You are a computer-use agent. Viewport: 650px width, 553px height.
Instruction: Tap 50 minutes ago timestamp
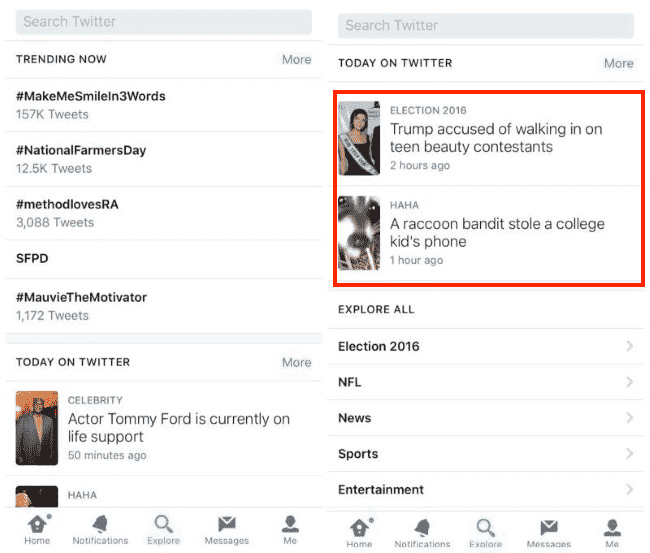click(x=107, y=455)
